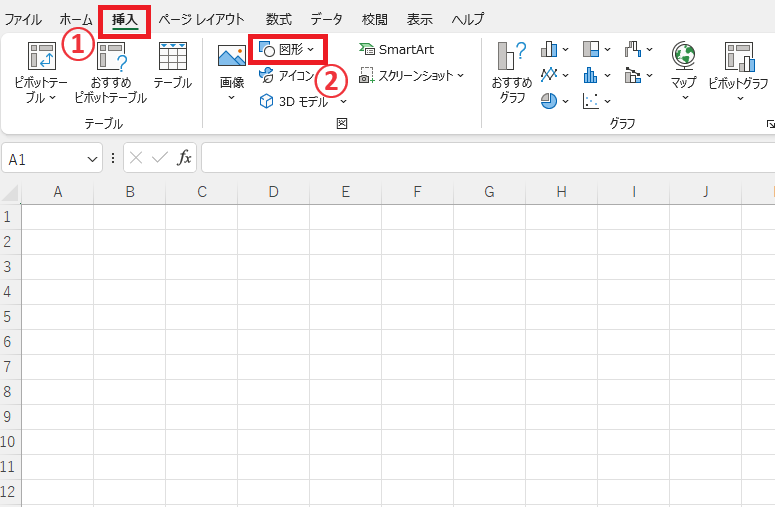775x507 pixels.
Task: Click into the formula bar input
Action: [x=488, y=158]
